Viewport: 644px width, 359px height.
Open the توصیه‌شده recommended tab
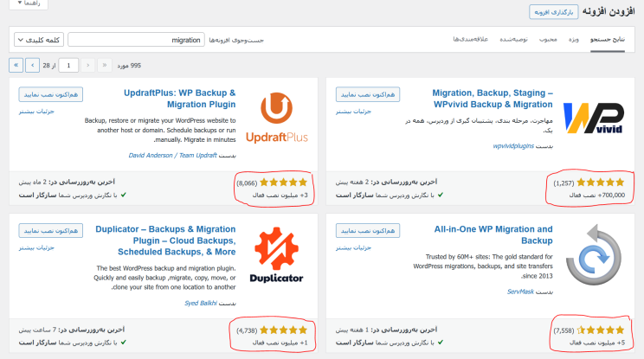point(513,40)
